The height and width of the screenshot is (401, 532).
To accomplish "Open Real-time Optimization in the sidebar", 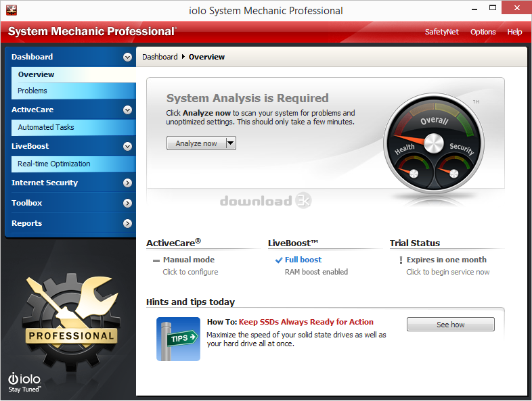I will (x=74, y=164).
